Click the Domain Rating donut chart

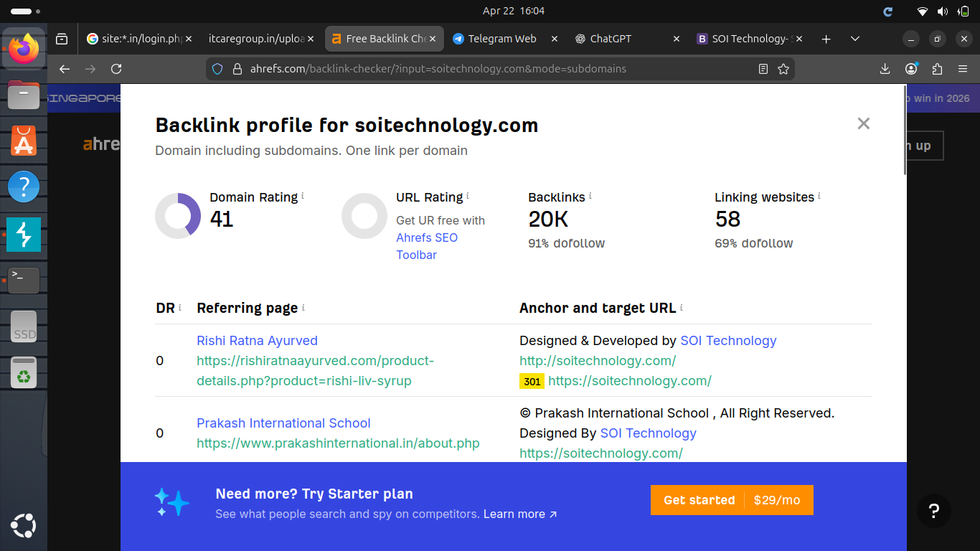[x=178, y=215]
